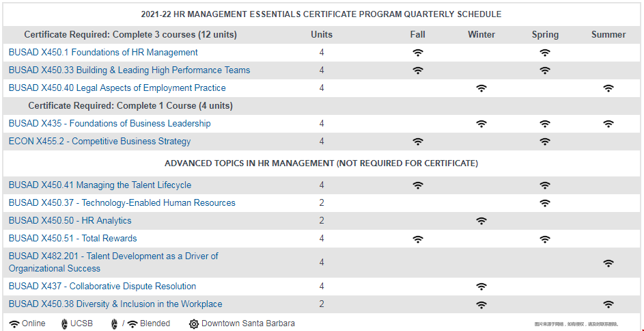Click Winter online icon for Legal Aspects course
644x331 pixels.
pos(481,88)
